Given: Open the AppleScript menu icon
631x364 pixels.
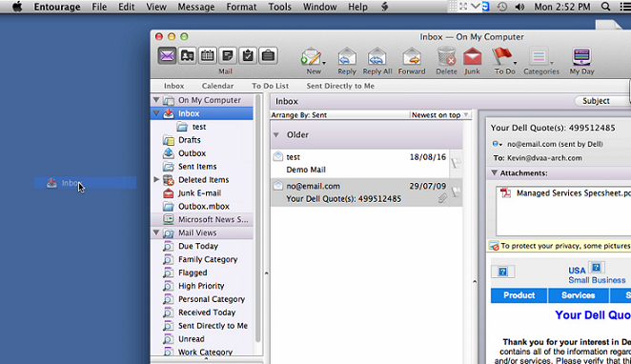Looking at the screenshot, I should pyautogui.click(x=385, y=7).
